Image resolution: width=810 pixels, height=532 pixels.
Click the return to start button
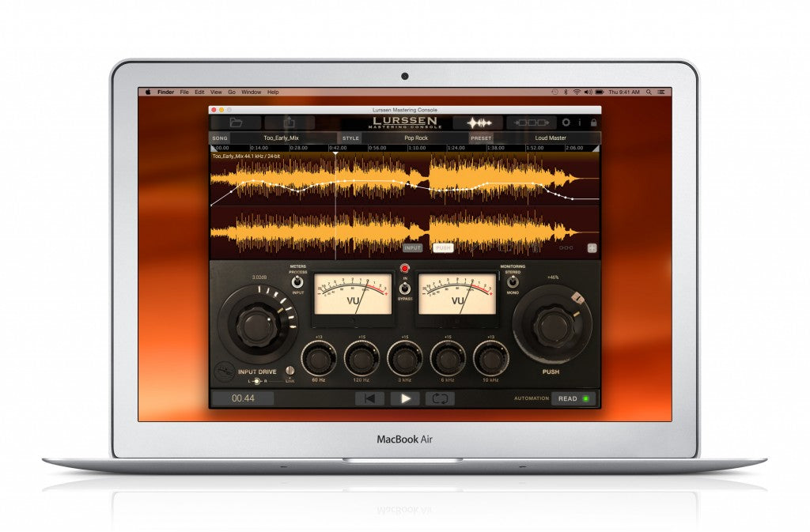click(x=370, y=398)
